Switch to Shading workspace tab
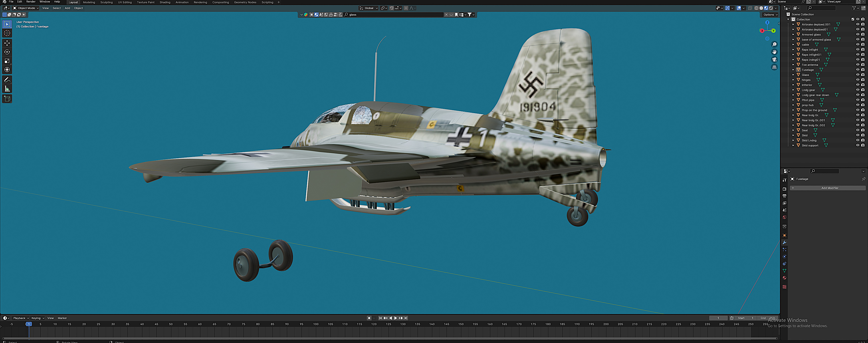Image resolution: width=868 pixels, height=343 pixels. click(x=165, y=2)
